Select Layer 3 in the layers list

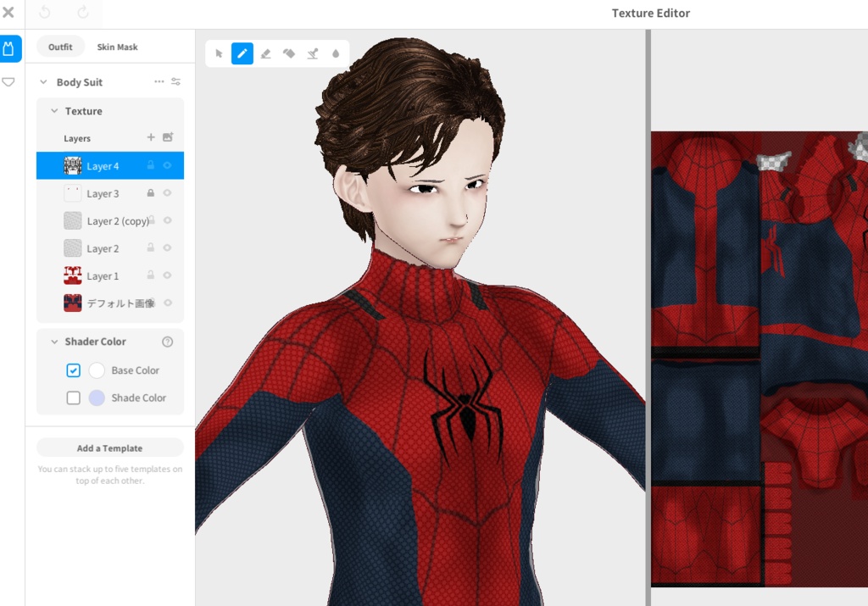point(110,193)
